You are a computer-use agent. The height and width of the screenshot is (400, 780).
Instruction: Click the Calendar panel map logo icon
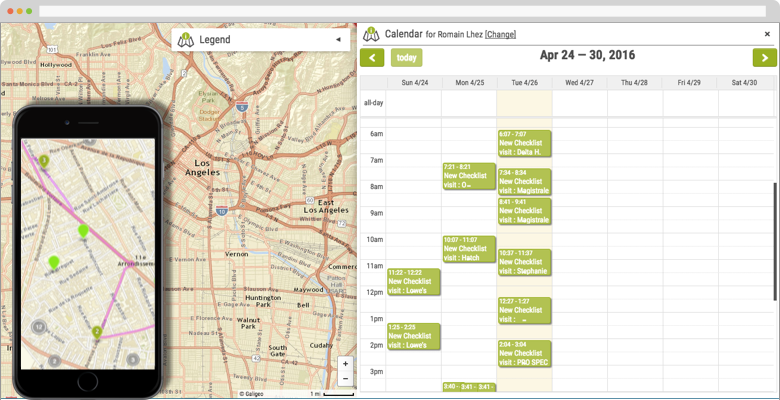coord(371,34)
